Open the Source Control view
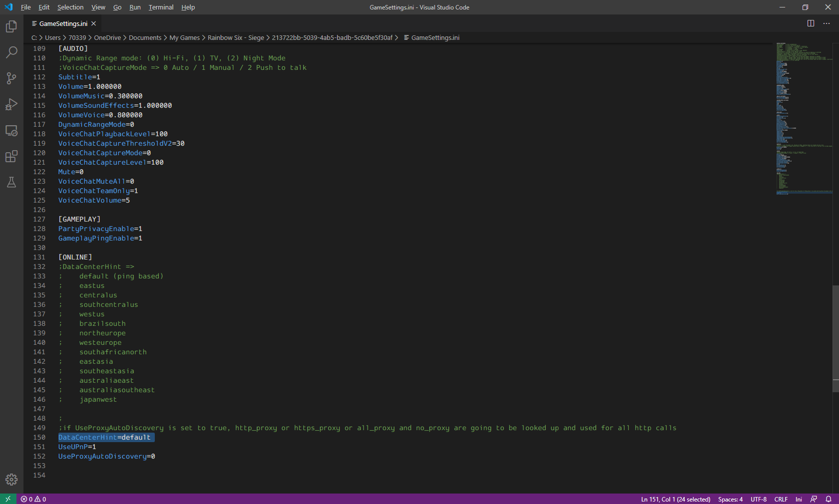Viewport: 839px width, 504px height. click(11, 78)
